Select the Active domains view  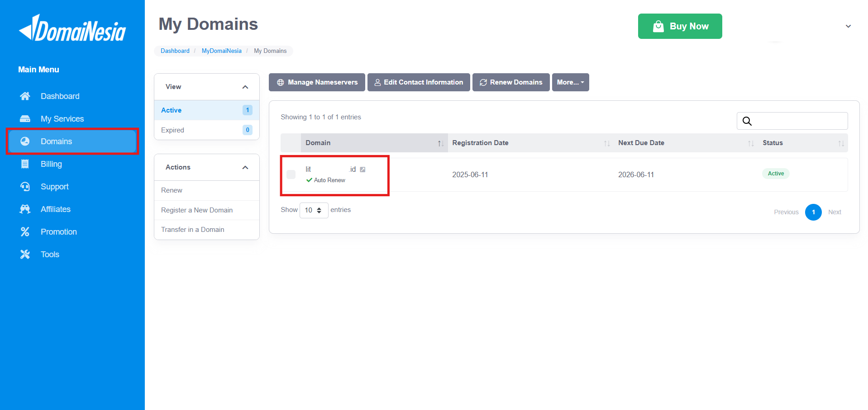point(171,110)
